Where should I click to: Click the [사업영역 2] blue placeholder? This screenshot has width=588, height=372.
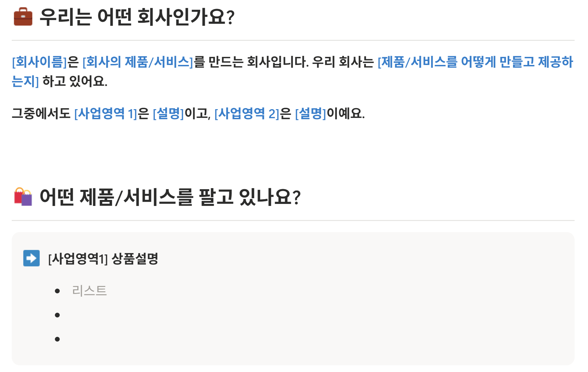click(x=247, y=114)
